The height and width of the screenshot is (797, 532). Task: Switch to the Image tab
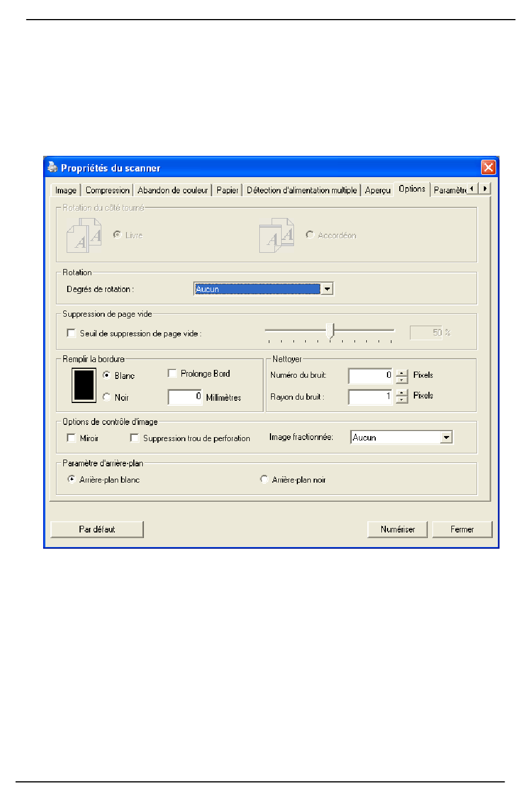(x=66, y=190)
